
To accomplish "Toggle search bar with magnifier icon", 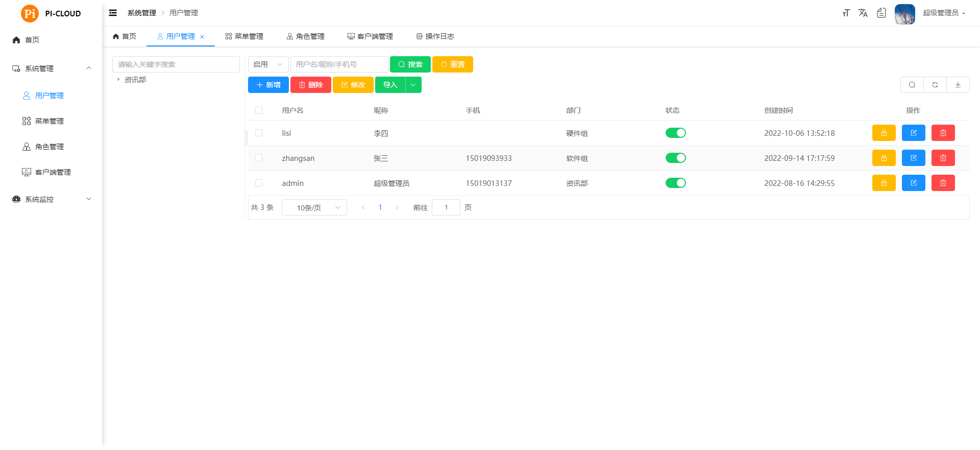I will (912, 85).
